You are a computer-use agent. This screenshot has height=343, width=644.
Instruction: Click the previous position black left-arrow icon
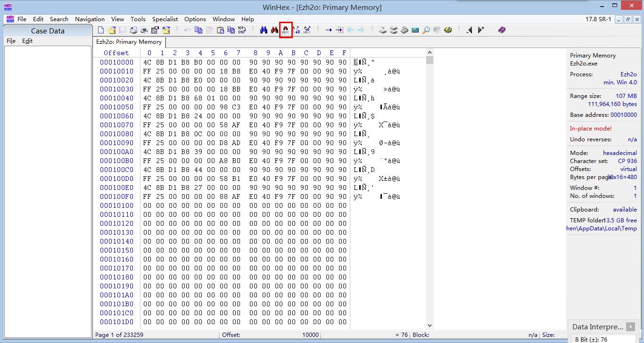(x=470, y=30)
